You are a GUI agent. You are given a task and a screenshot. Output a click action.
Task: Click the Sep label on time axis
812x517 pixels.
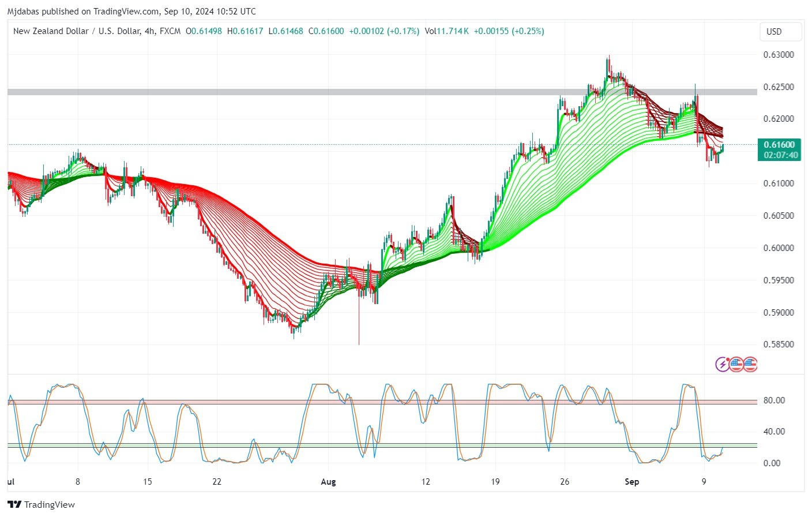pos(632,482)
